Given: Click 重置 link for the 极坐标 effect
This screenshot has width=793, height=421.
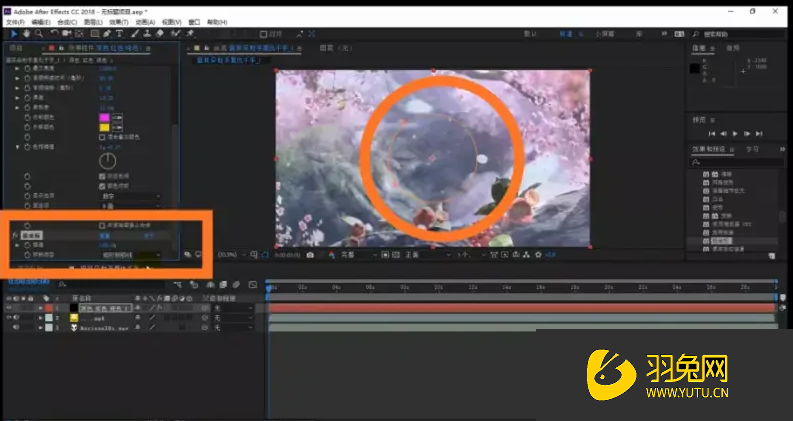Looking at the screenshot, I should [x=105, y=236].
